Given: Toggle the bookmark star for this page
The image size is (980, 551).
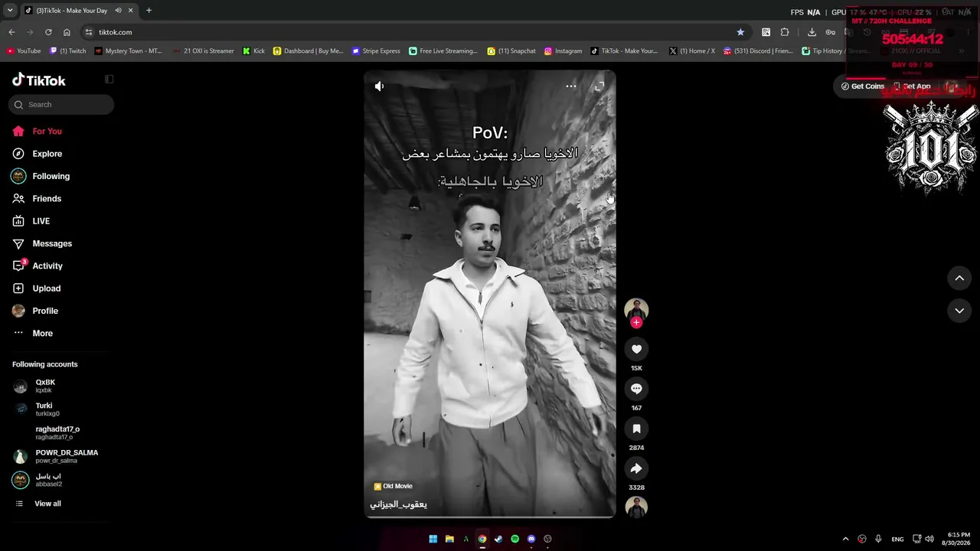Looking at the screenshot, I should click(x=740, y=32).
